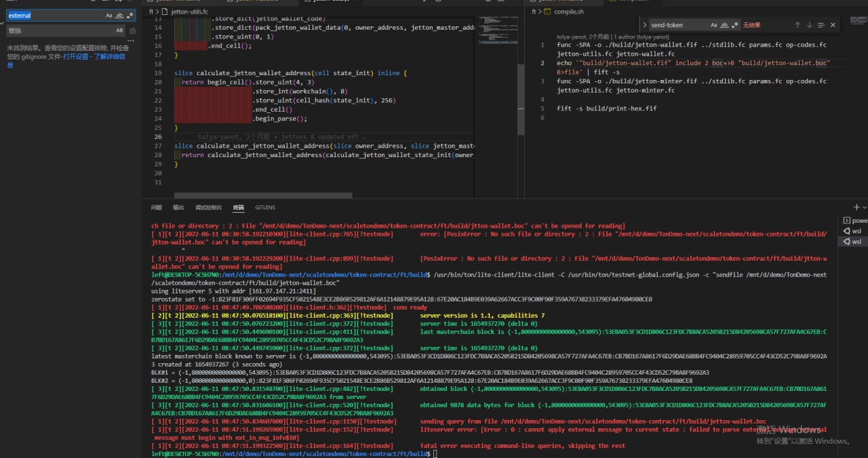
Task: Click line number 19 in the jetton-utils.fc editor
Action: pos(158,73)
